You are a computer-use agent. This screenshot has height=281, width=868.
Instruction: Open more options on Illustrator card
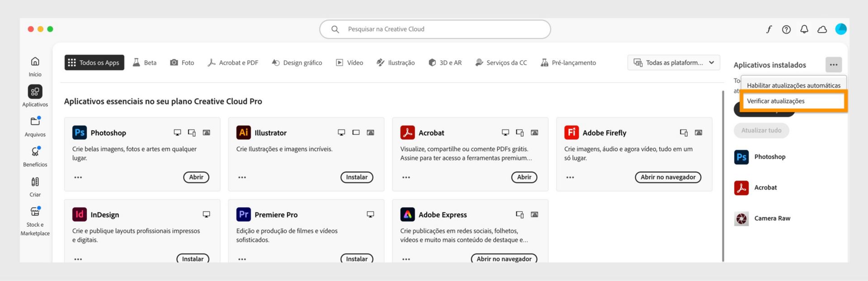coord(242,177)
